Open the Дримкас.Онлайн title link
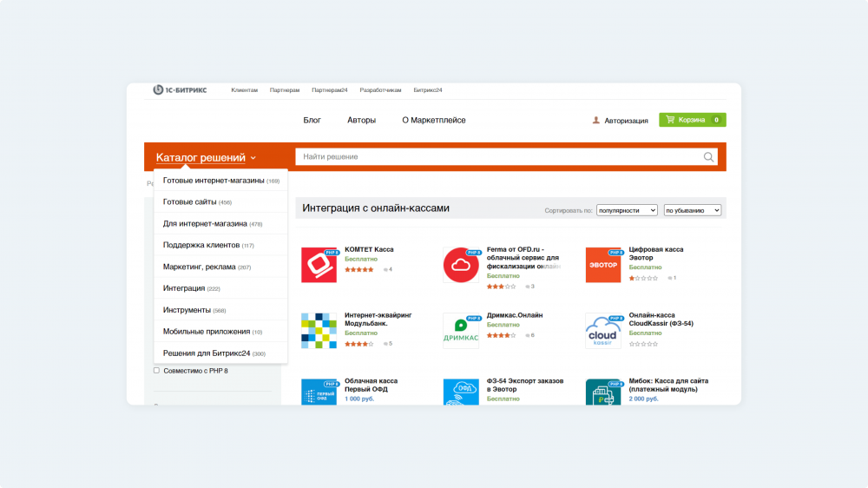The height and width of the screenshot is (488, 868). pyautogui.click(x=515, y=315)
